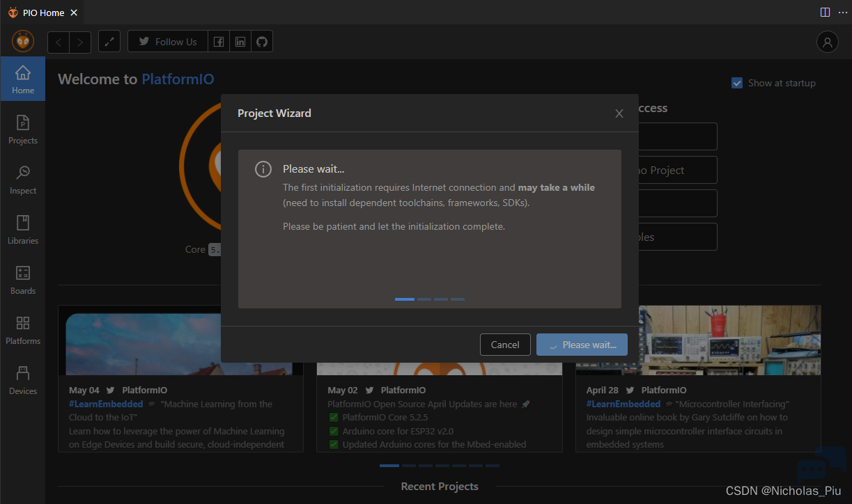The image size is (852, 504).
Task: Click the Recent Projects heading
Action: [x=440, y=487]
